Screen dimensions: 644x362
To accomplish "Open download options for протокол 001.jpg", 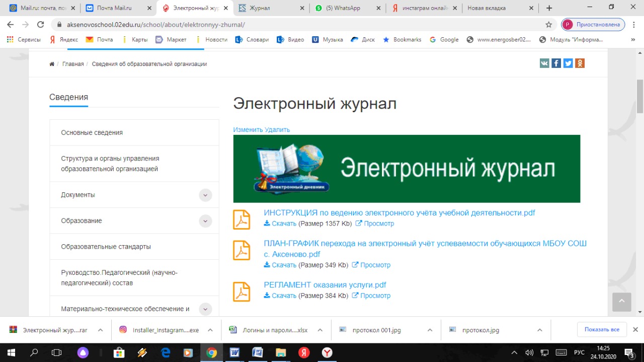I will pyautogui.click(x=430, y=330).
